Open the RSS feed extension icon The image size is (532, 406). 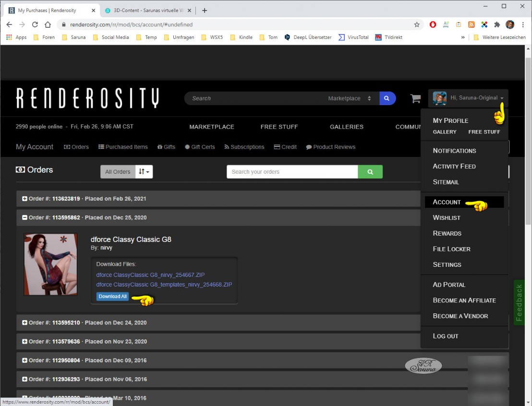[x=472, y=24]
